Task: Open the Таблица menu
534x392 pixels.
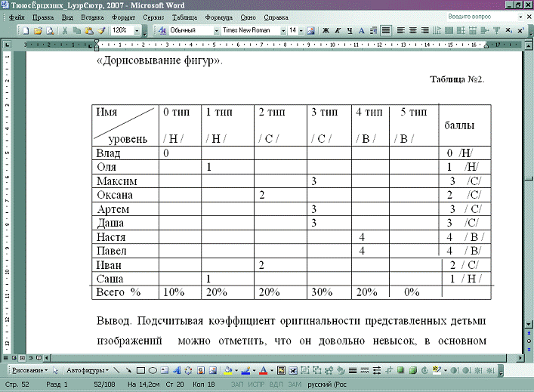Action: tap(184, 16)
